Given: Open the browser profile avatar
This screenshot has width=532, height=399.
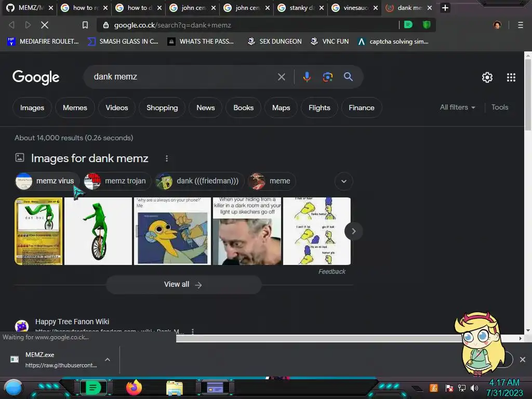Looking at the screenshot, I should 497,25.
